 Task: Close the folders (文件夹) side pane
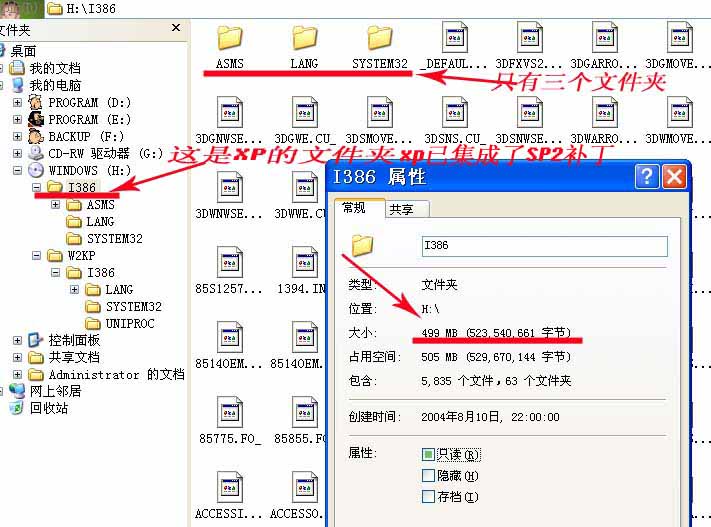[x=176, y=28]
